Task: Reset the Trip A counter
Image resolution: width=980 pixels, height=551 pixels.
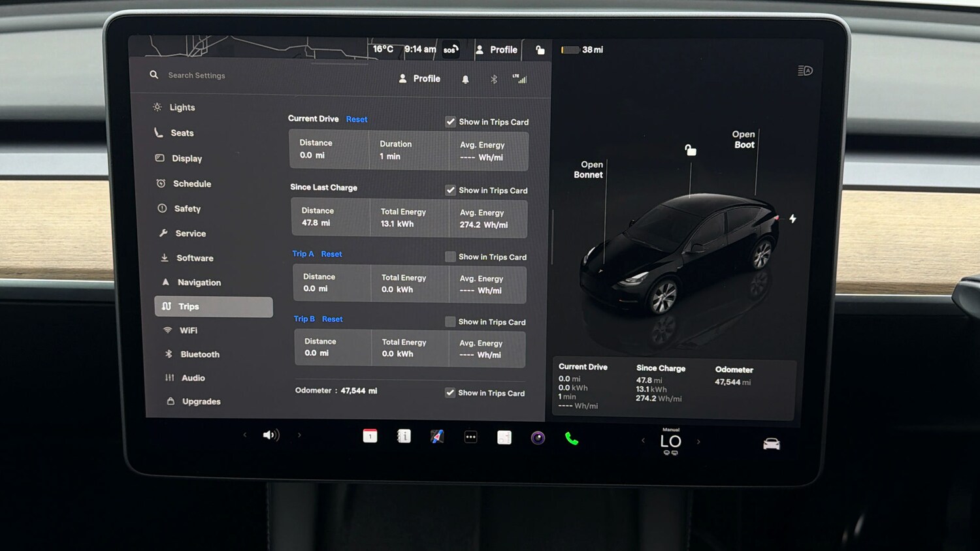Action: click(332, 254)
